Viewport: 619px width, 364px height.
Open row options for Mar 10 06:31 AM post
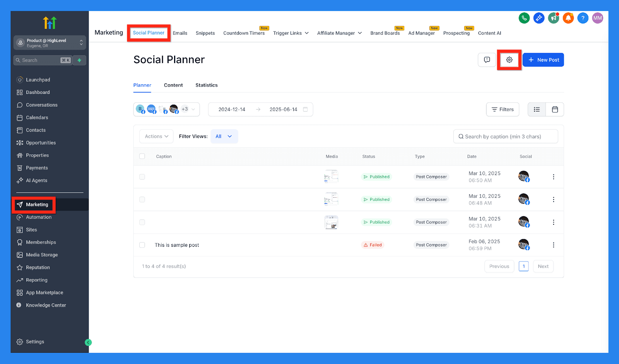[554, 222]
